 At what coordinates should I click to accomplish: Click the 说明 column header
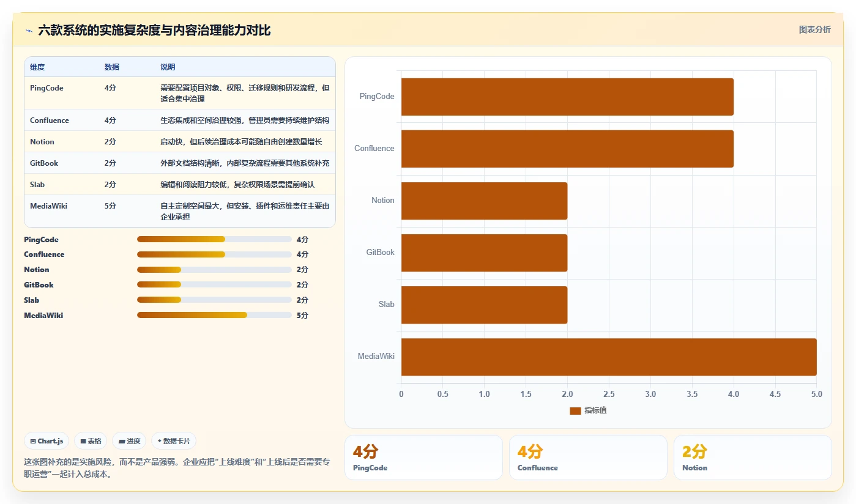pyautogui.click(x=168, y=67)
